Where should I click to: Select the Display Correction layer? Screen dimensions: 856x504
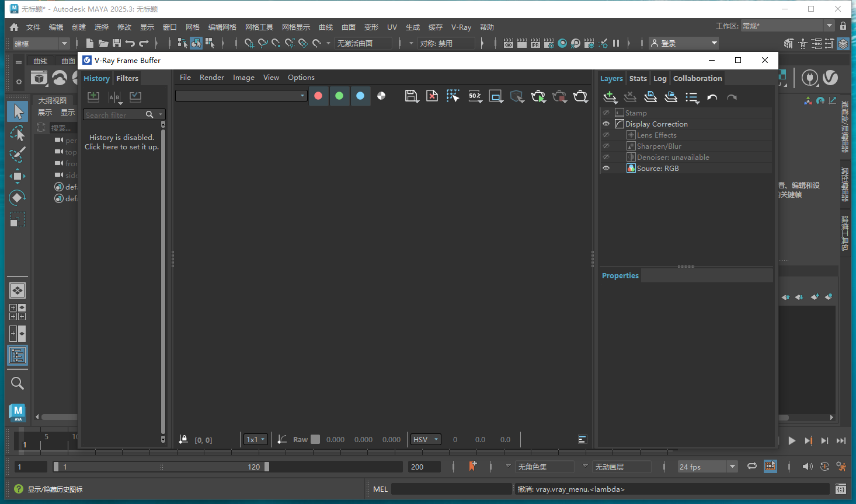656,124
